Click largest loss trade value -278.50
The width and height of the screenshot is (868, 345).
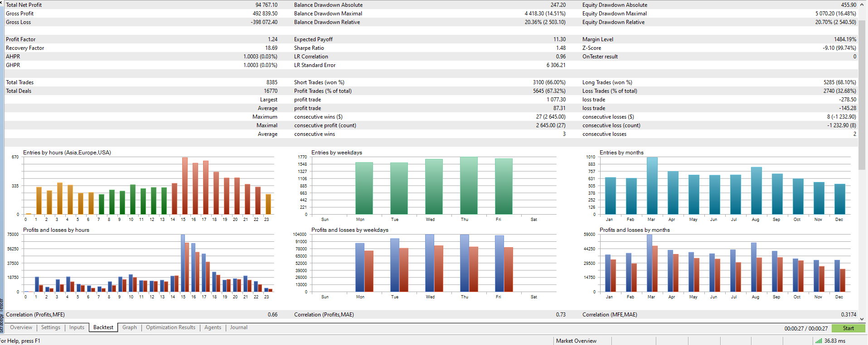coord(848,100)
